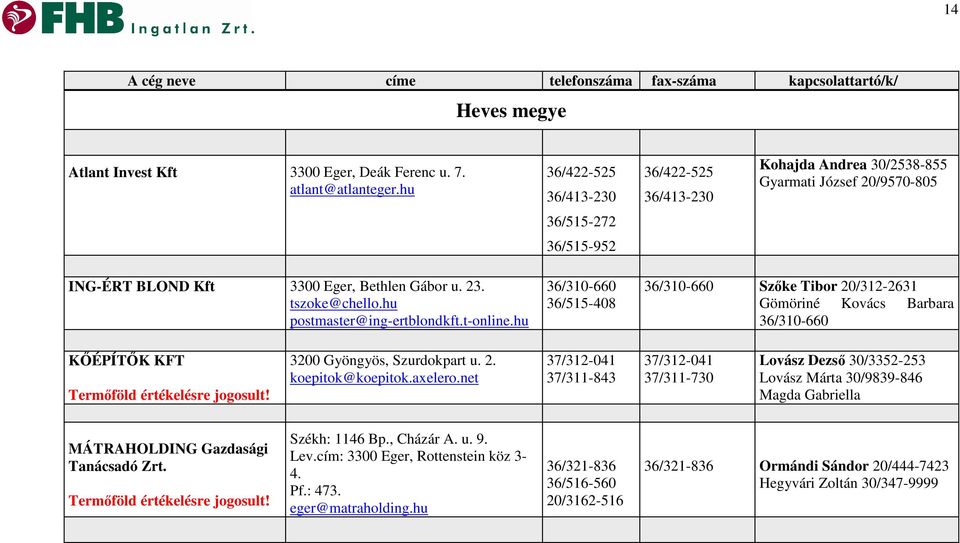The width and height of the screenshot is (960, 543).
Task: Click KŐÉPÍTŐK phone number 37/311-843
Action: tap(581, 378)
